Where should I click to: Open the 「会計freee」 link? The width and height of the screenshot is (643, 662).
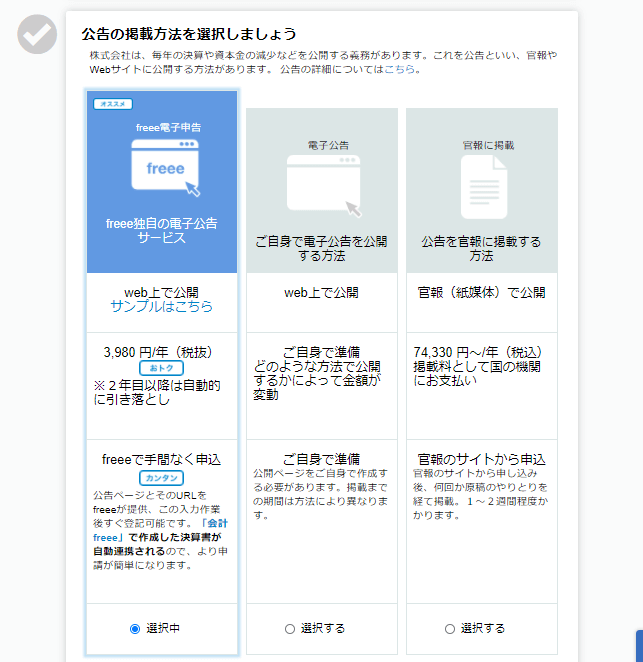160,530
